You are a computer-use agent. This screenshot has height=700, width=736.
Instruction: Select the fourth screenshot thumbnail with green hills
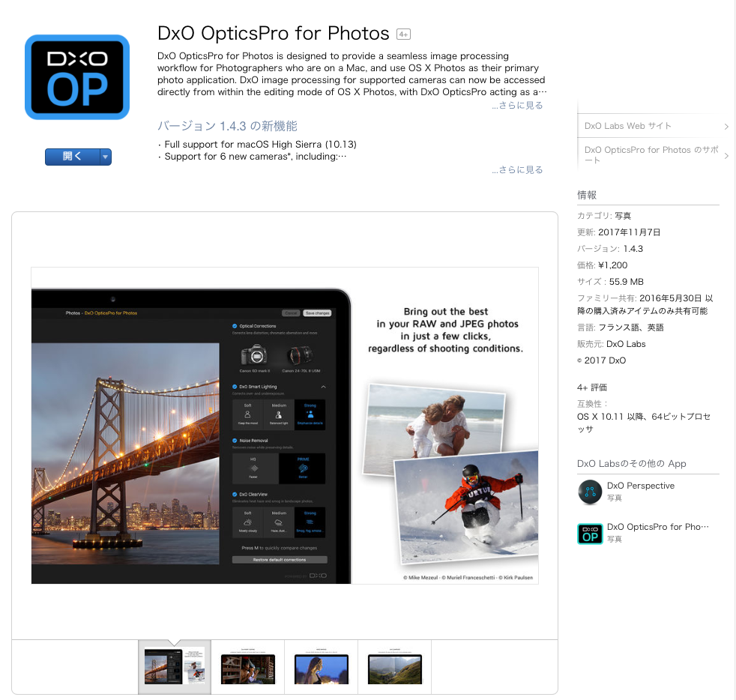click(394, 666)
